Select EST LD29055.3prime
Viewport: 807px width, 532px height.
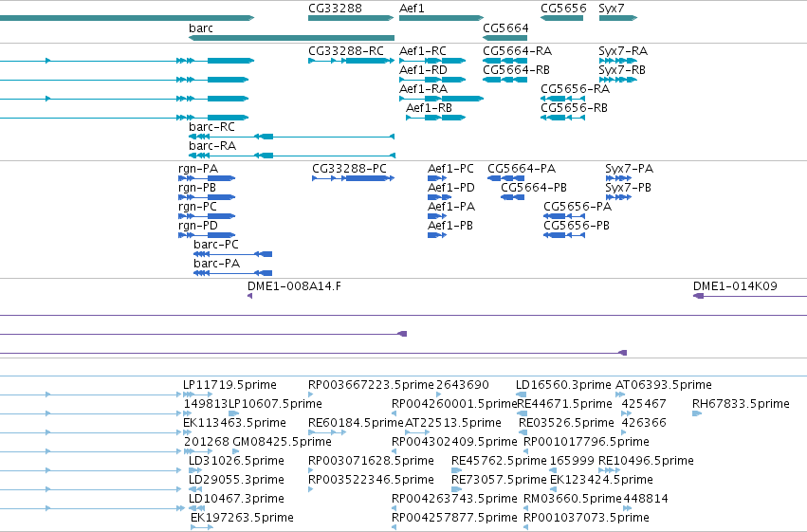pos(195,490)
